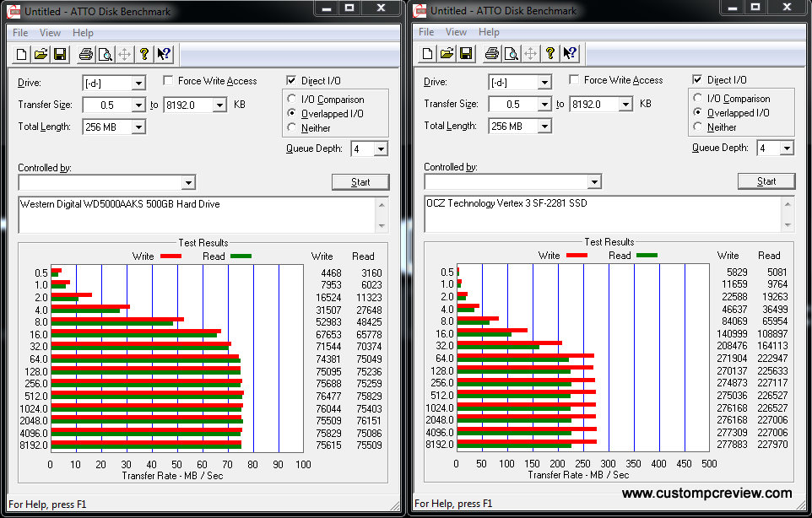Click up arrow of left description box scrollbar
The width and height of the screenshot is (812, 518).
pyautogui.click(x=382, y=205)
